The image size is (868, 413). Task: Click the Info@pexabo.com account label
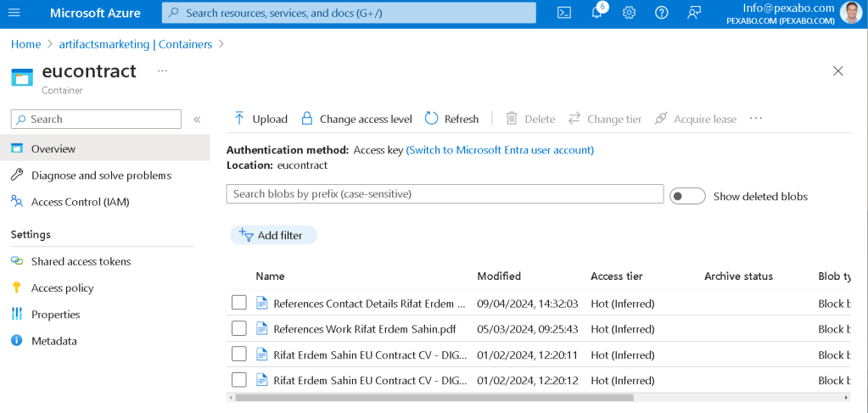pyautogui.click(x=788, y=8)
